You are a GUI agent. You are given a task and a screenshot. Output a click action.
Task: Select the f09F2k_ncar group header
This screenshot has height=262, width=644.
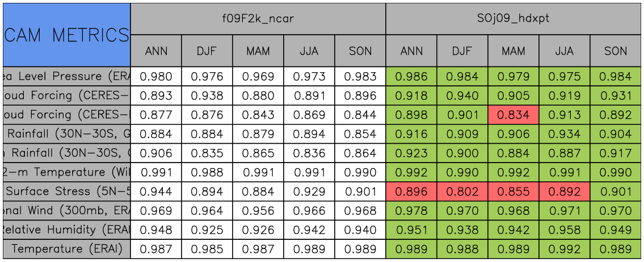258,18
